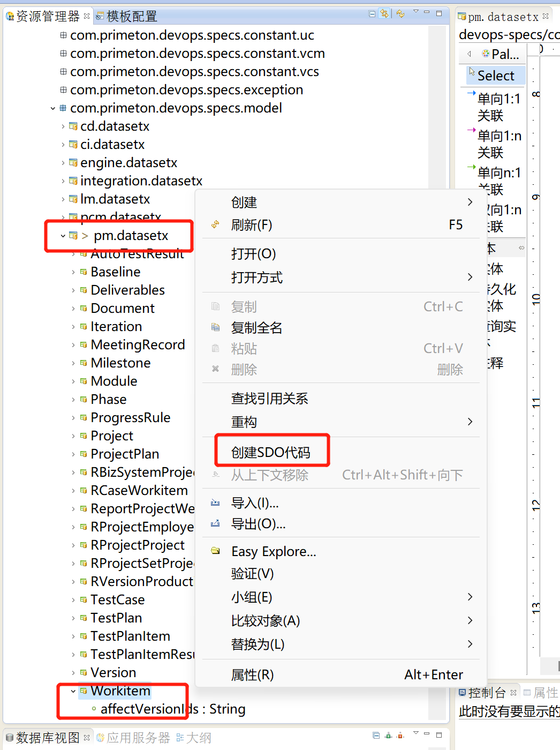Open the 应用服务器 tab
The width and height of the screenshot is (560, 750).
coord(138,738)
